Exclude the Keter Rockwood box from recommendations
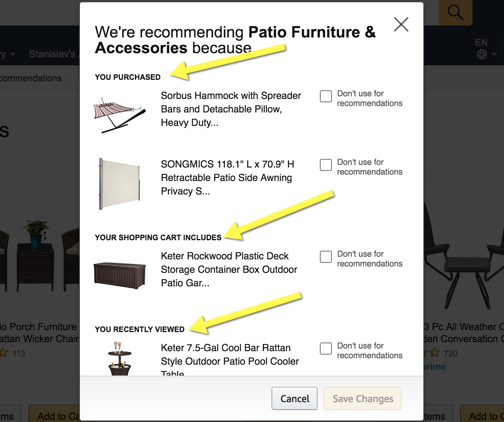 [x=325, y=257]
